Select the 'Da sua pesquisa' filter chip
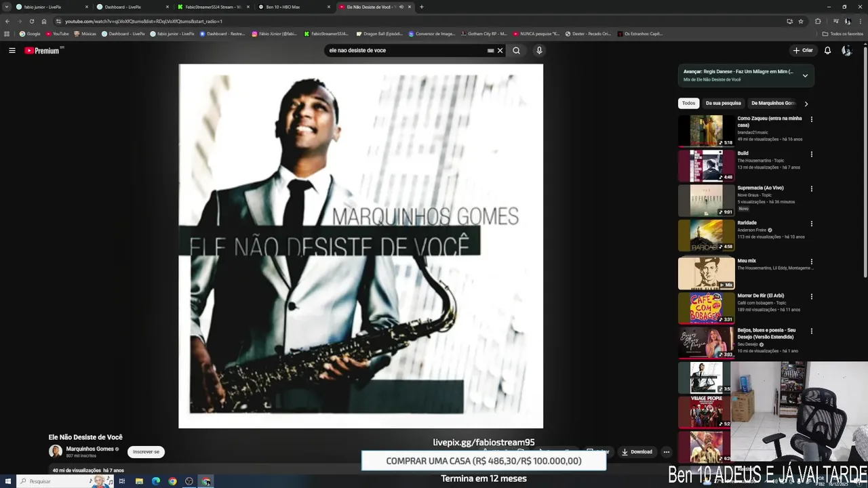Viewport: 868px width, 488px height. [723, 103]
